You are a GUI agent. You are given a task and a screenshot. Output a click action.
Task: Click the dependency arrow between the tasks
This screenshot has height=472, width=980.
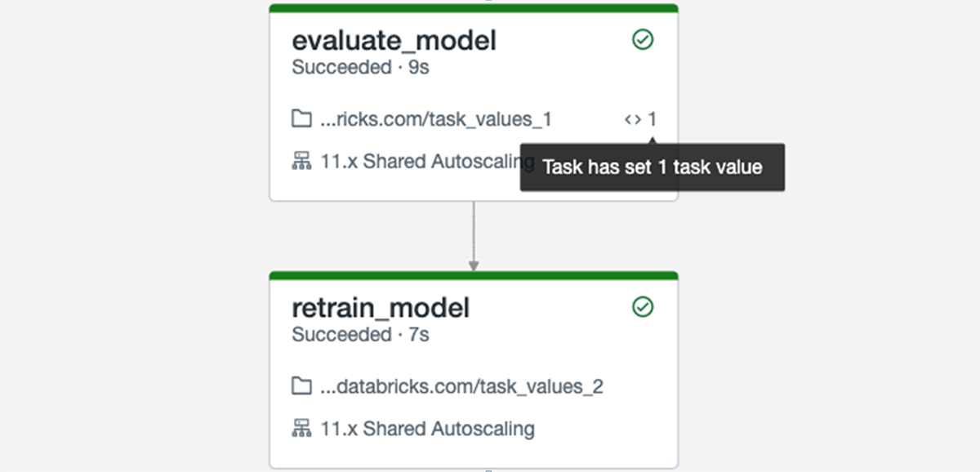click(x=474, y=237)
